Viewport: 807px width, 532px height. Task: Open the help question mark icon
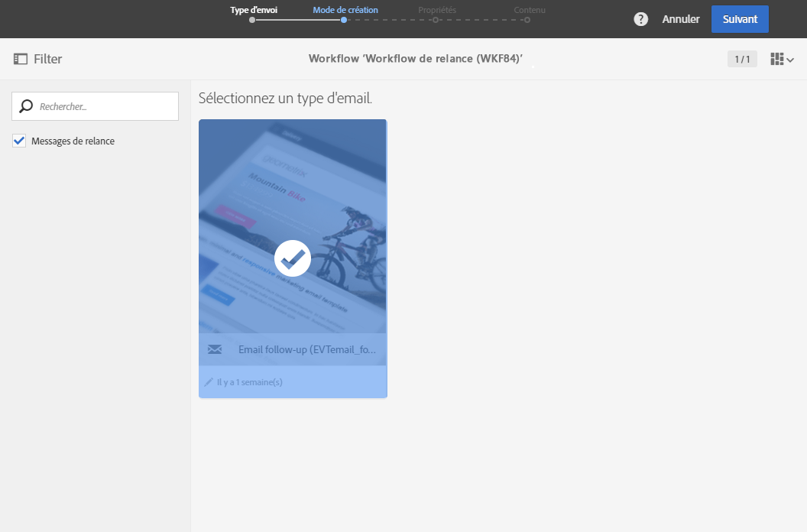[640, 19]
